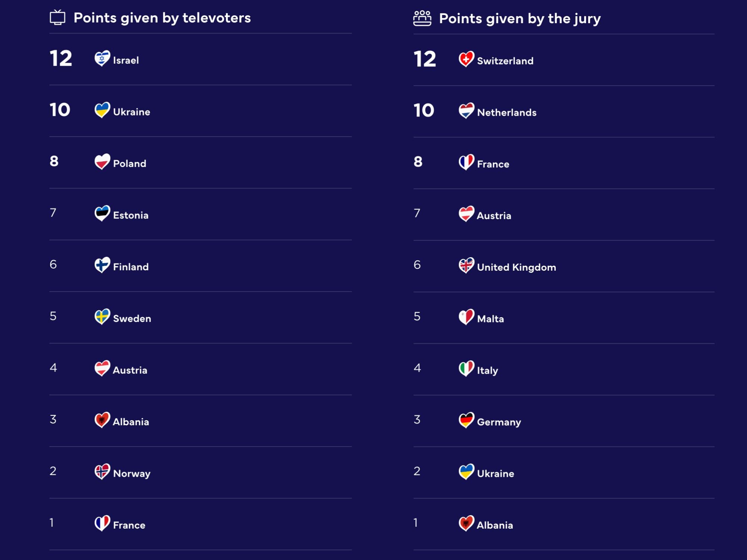Click the Switzerland heart flag icon

click(x=466, y=59)
